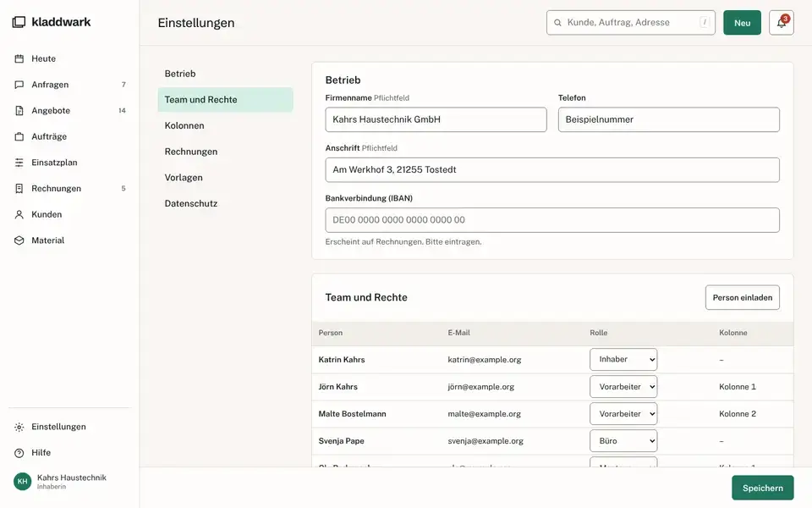Open role dropdown for Jörn Kahrs
812x508 pixels.
[x=623, y=387]
